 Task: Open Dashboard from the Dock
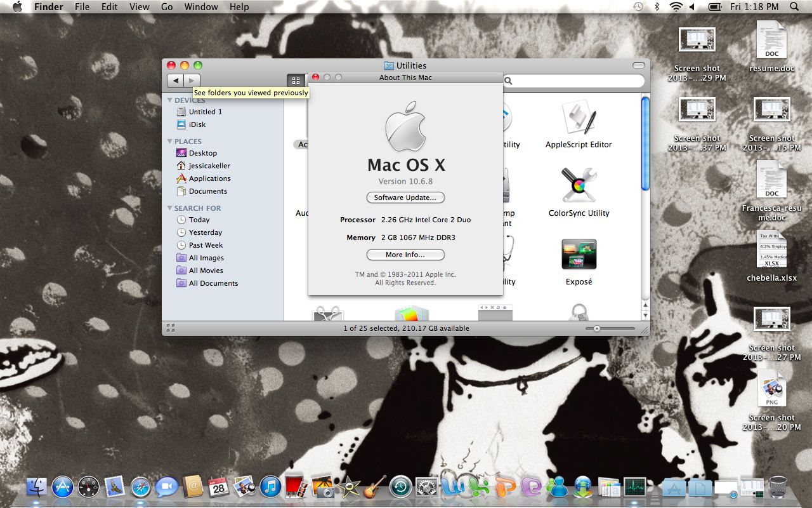89,487
